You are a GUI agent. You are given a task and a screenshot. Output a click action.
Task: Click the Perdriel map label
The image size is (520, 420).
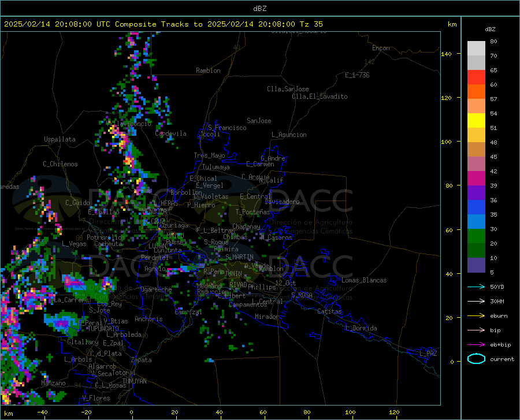tap(155, 258)
